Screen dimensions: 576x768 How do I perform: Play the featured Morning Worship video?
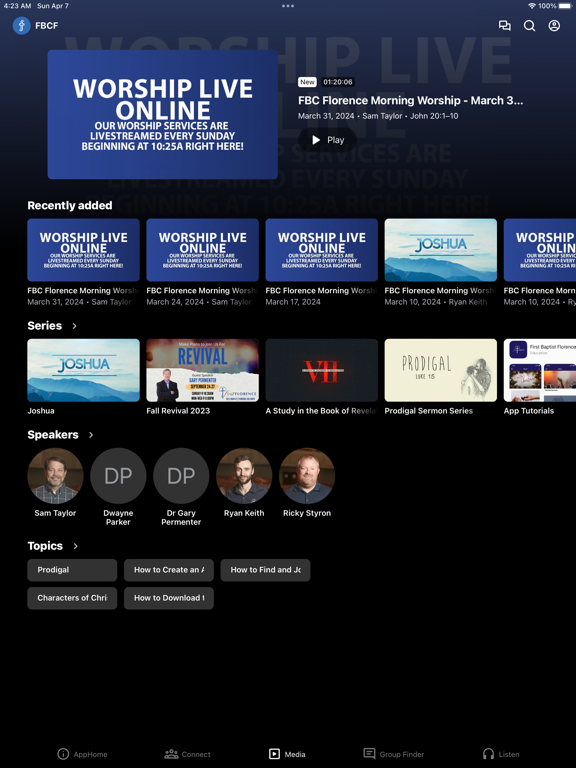tap(327, 140)
